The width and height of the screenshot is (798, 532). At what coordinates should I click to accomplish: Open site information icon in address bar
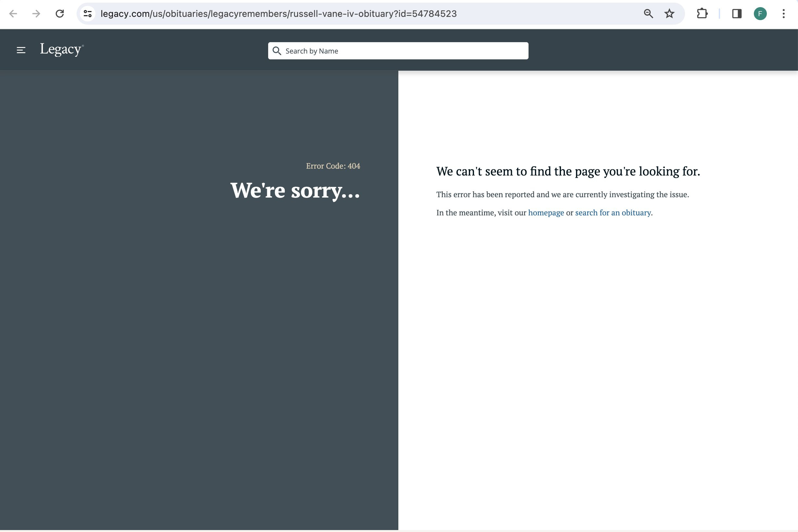coord(88,14)
